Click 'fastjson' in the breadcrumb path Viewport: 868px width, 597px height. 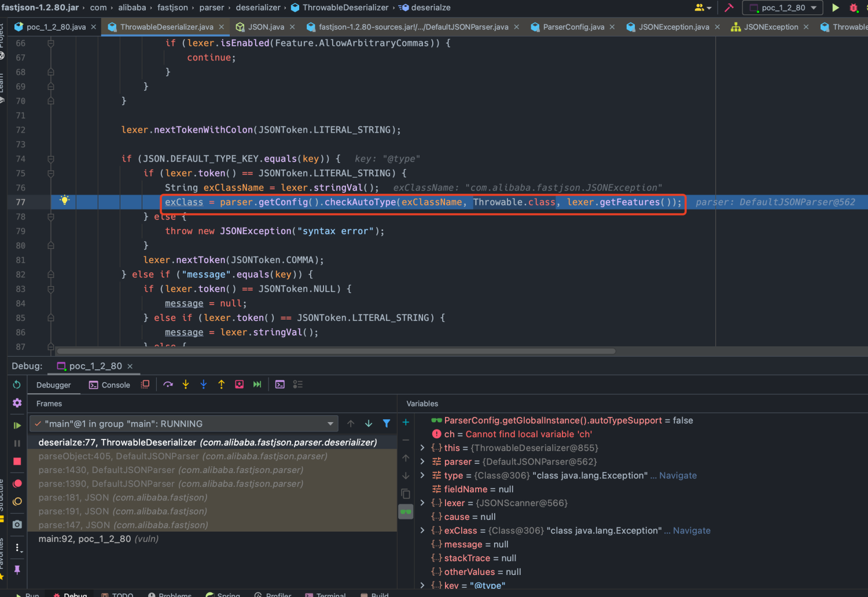172,8
